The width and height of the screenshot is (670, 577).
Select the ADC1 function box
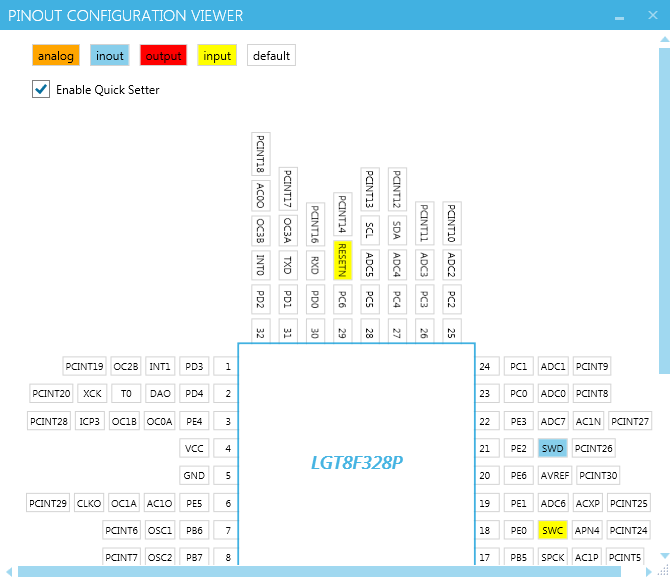[x=552, y=366]
